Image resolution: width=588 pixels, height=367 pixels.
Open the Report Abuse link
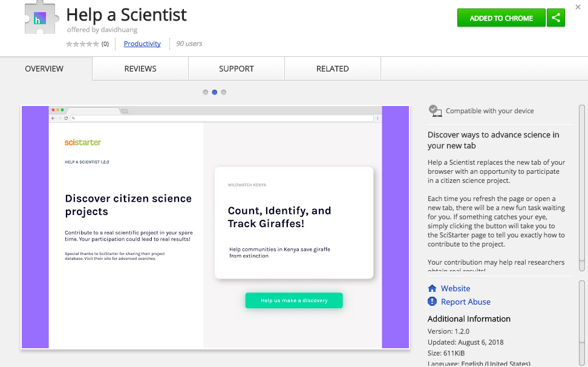coord(465,302)
